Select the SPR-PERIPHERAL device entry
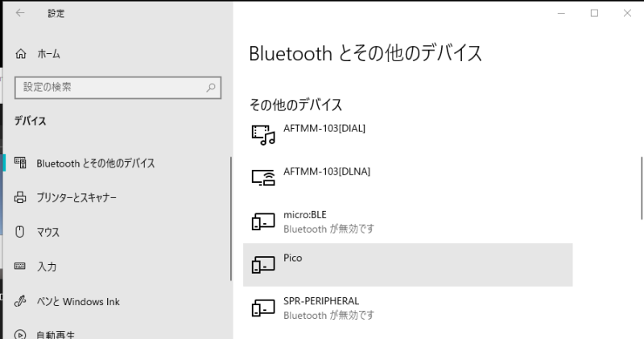Screen dimensions: 644x339 tap(407, 308)
